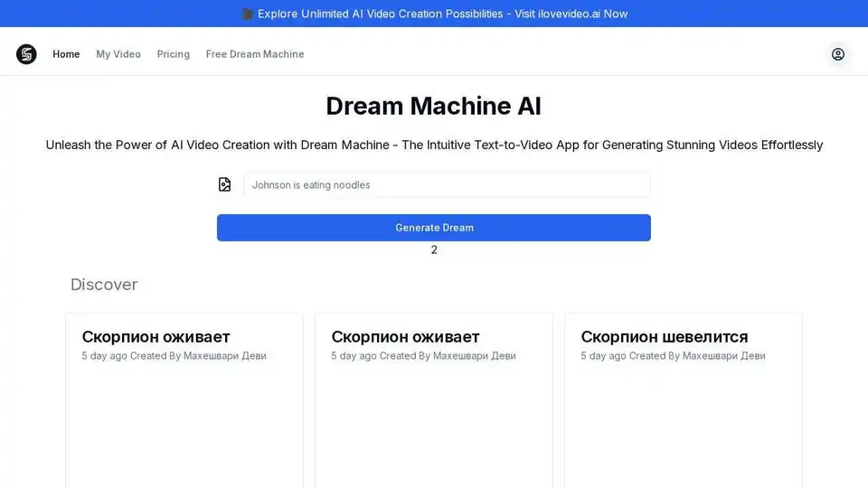Open the 'Скорпион шевелится' card title
The width and height of the screenshot is (868, 488).
pos(665,336)
